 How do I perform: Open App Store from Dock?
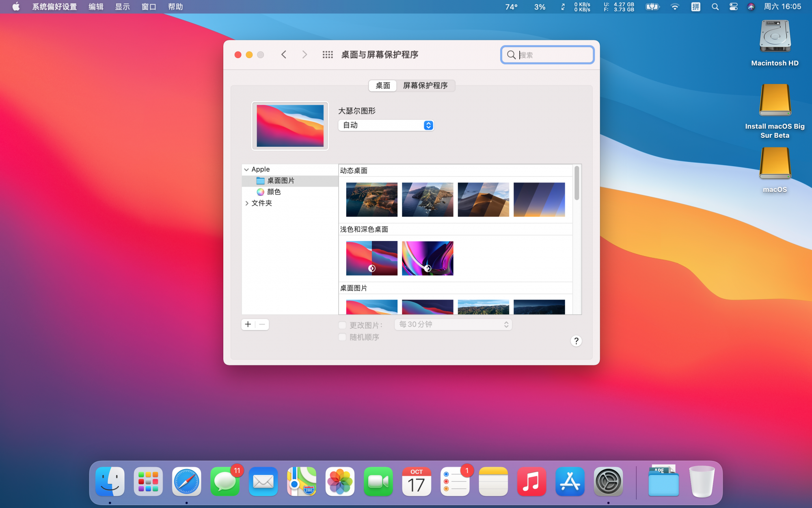[570, 482]
